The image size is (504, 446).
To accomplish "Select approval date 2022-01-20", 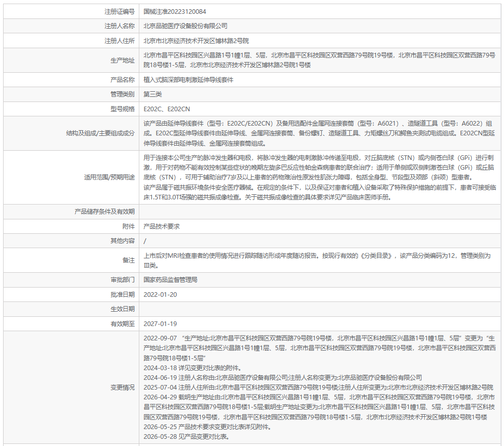I will point(160,294).
